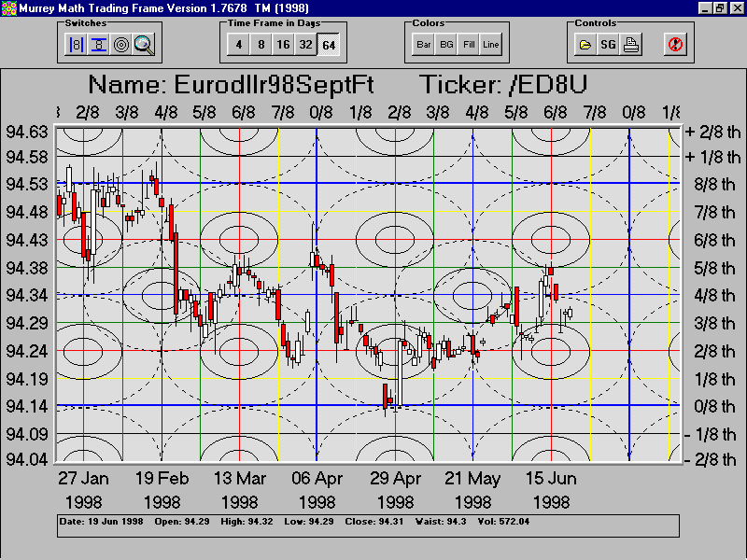Select the 64-day time frame
Screen dimensions: 747x560
[x=329, y=44]
